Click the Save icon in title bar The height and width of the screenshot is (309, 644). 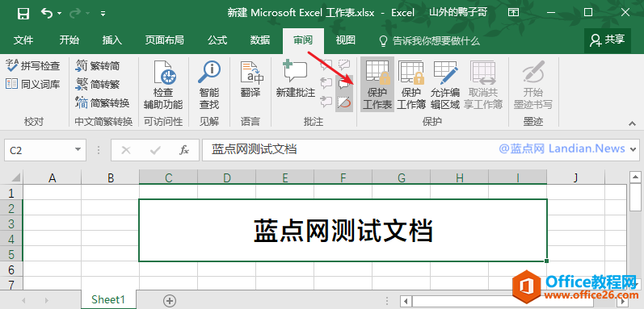pyautogui.click(x=23, y=13)
